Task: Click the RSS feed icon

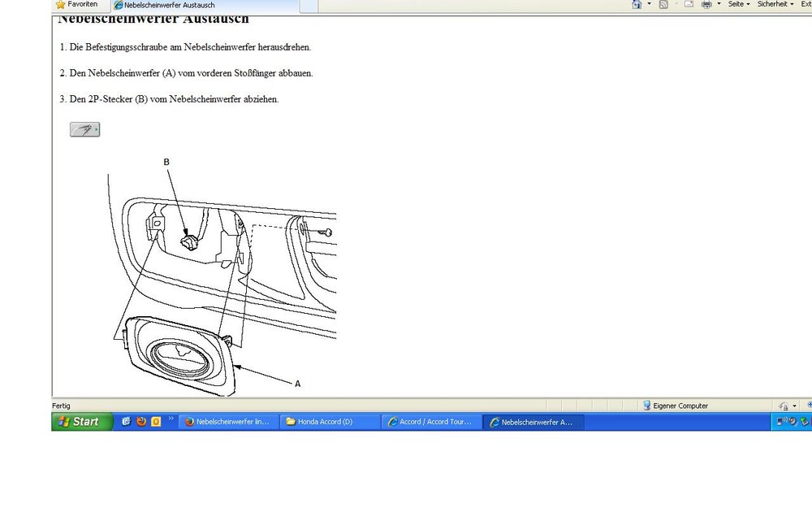Action: (663, 4)
